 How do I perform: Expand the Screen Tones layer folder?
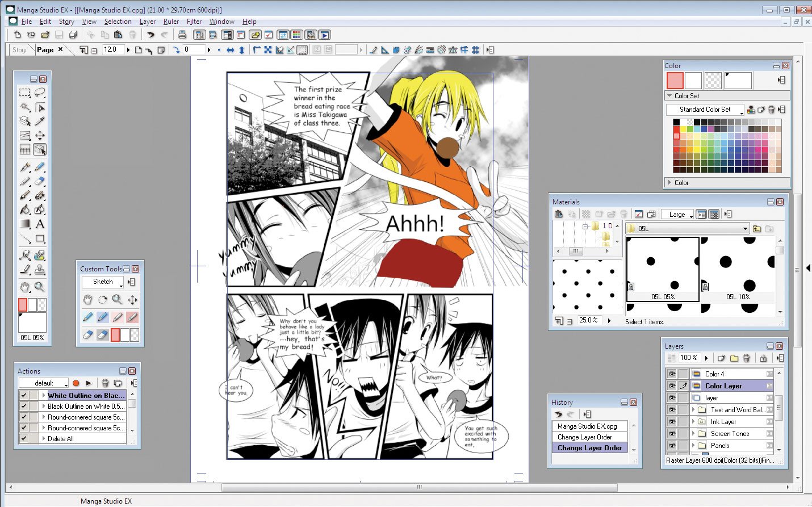(693, 434)
